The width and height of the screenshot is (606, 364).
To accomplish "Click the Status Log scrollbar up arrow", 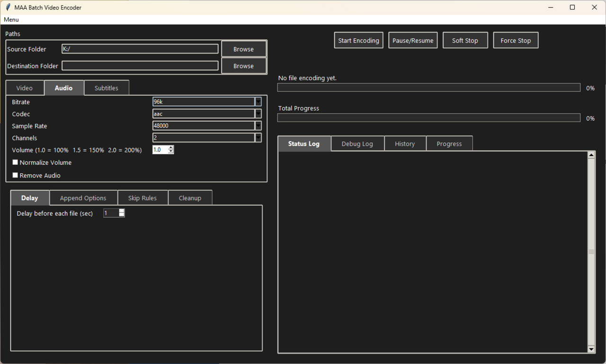I will [591, 155].
